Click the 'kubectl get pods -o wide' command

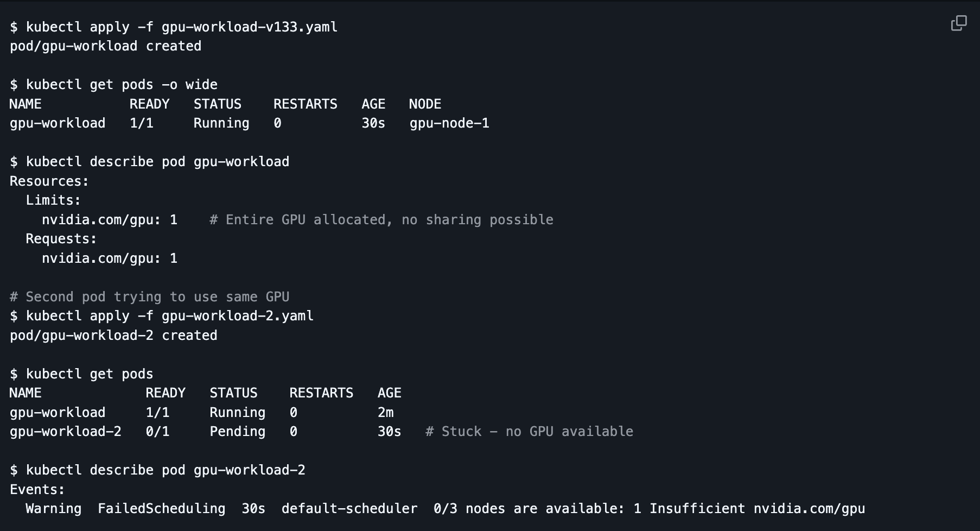click(x=121, y=85)
